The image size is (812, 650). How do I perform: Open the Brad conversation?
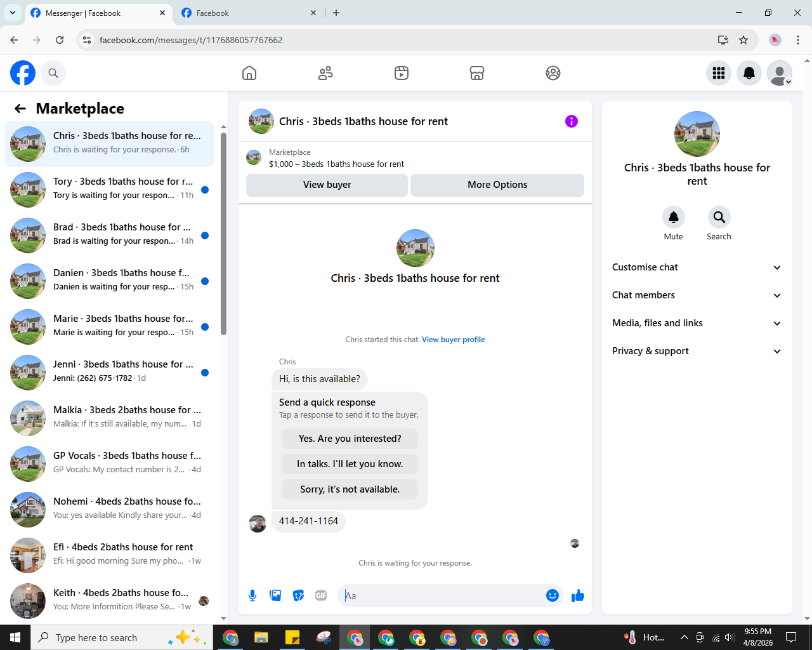[109, 235]
